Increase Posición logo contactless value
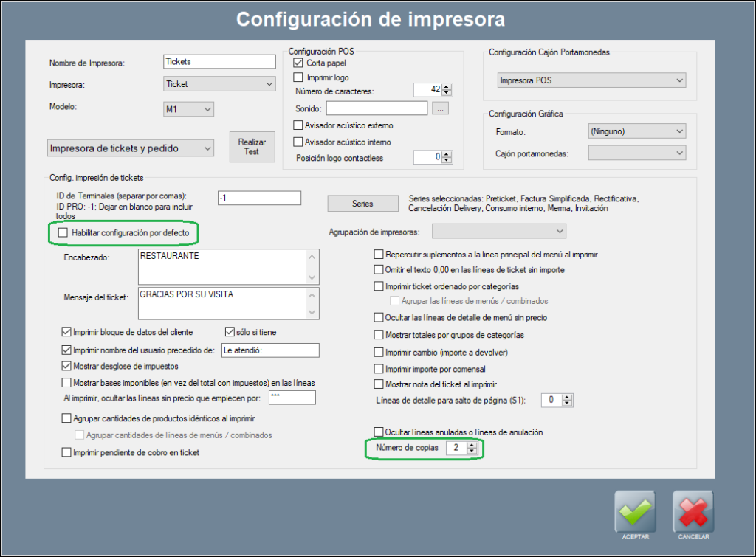756x557 pixels. (447, 153)
